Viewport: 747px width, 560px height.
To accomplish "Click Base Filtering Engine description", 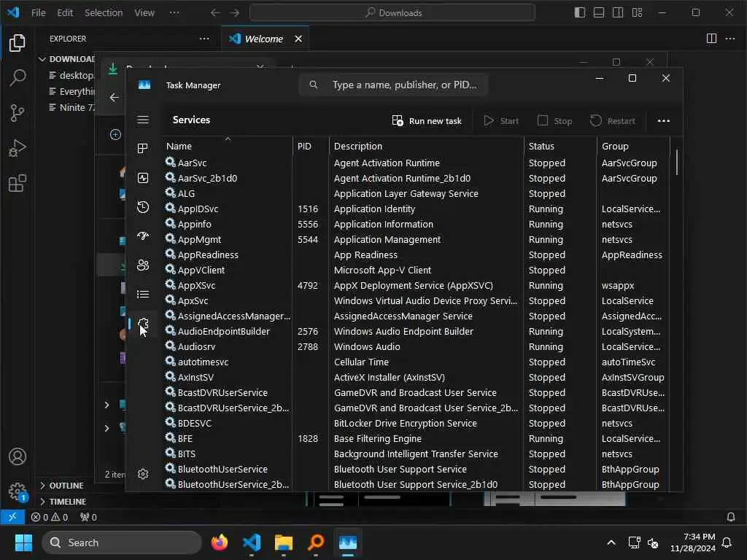I will (377, 438).
